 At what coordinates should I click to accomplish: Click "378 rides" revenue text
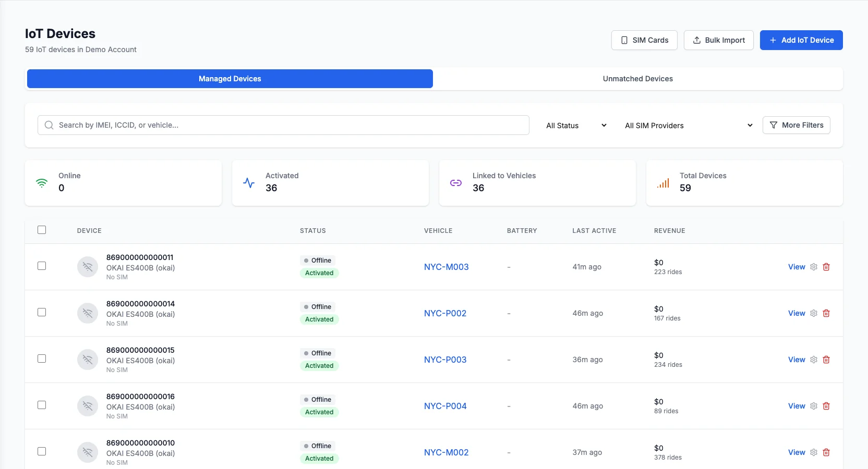pos(668,458)
